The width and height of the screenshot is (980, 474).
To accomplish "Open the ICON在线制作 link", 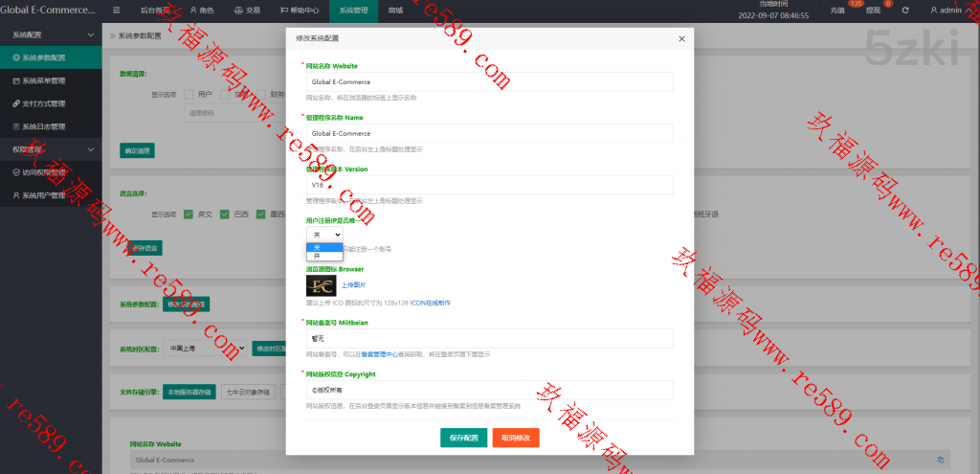I will (x=430, y=303).
